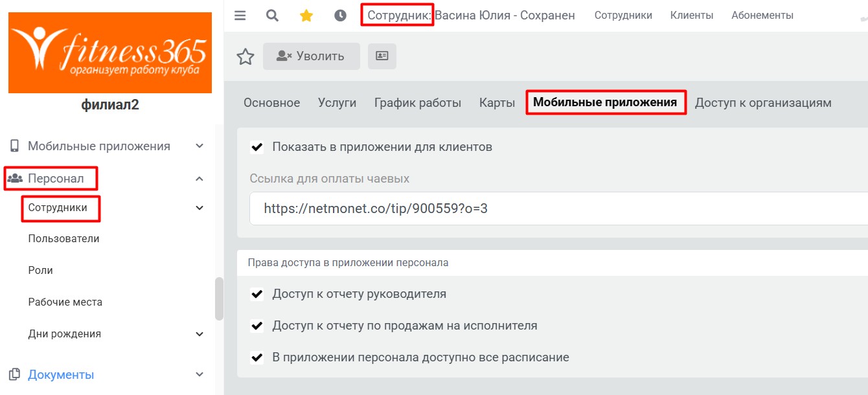Open Сотрудники under Персонал in sidebar
The width and height of the screenshot is (868, 395).
coord(58,208)
